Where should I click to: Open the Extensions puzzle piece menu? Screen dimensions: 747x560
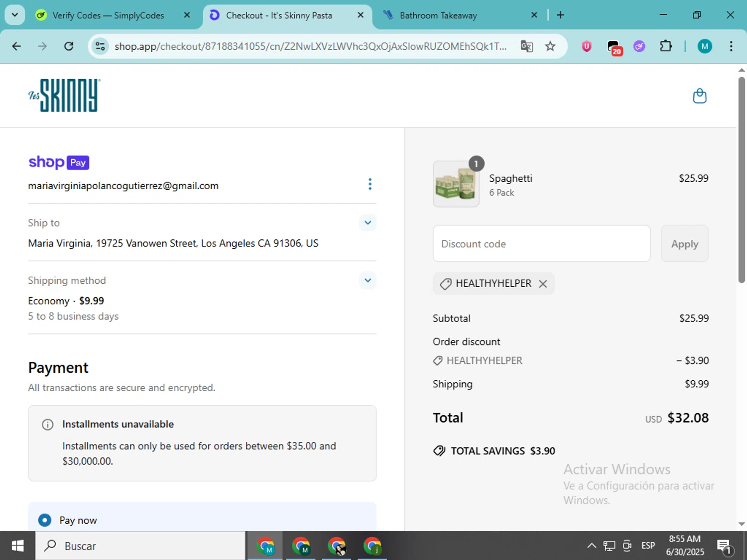(665, 46)
